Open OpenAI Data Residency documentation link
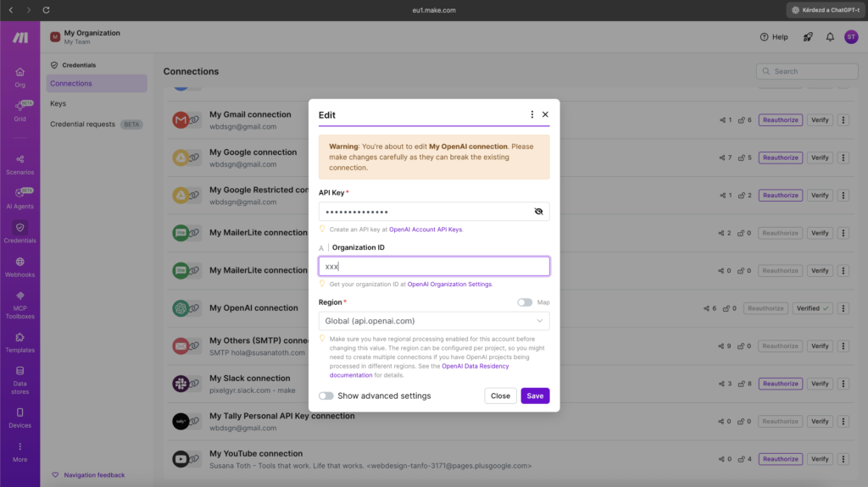The height and width of the screenshot is (487, 868). (419, 370)
